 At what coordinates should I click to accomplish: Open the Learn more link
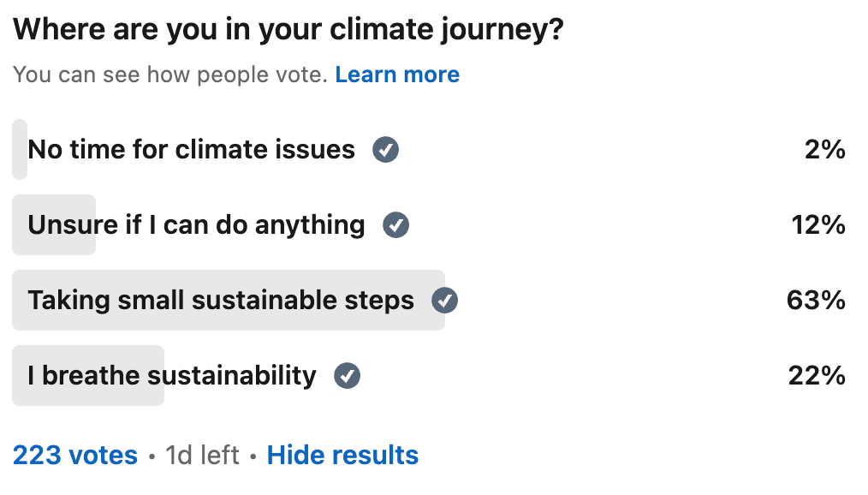(x=397, y=75)
